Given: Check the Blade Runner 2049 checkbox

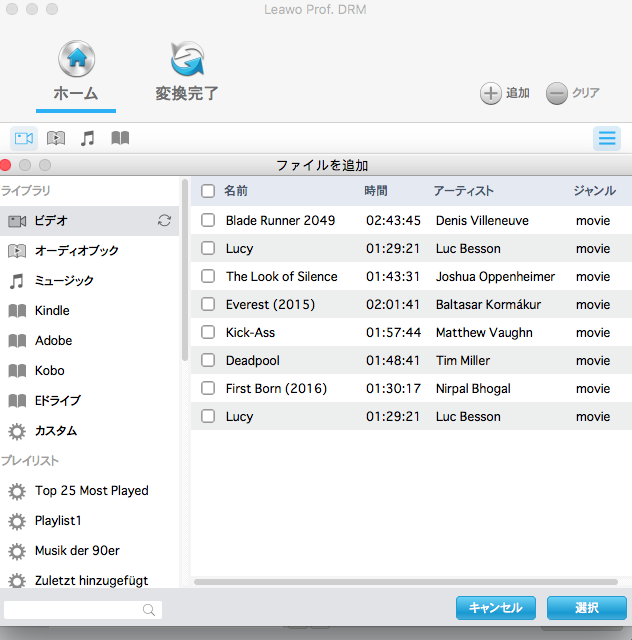Looking at the screenshot, I should 208,220.
